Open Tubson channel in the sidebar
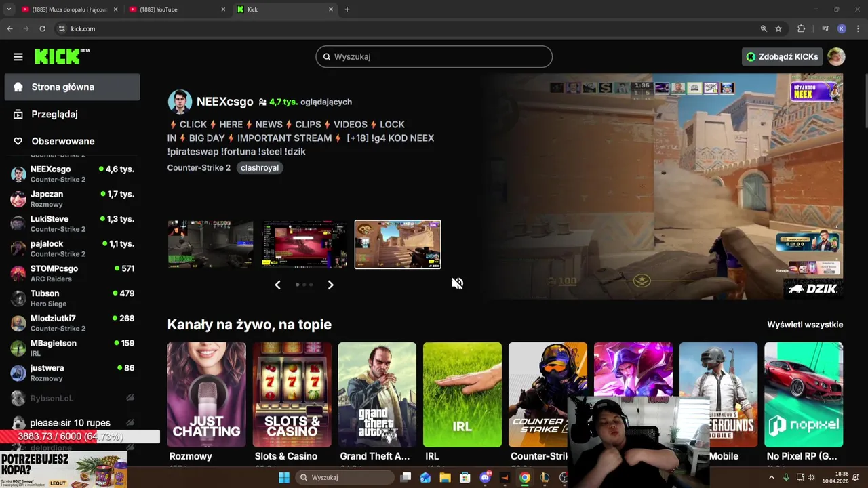Screen dimensions: 868x488 click(73, 298)
